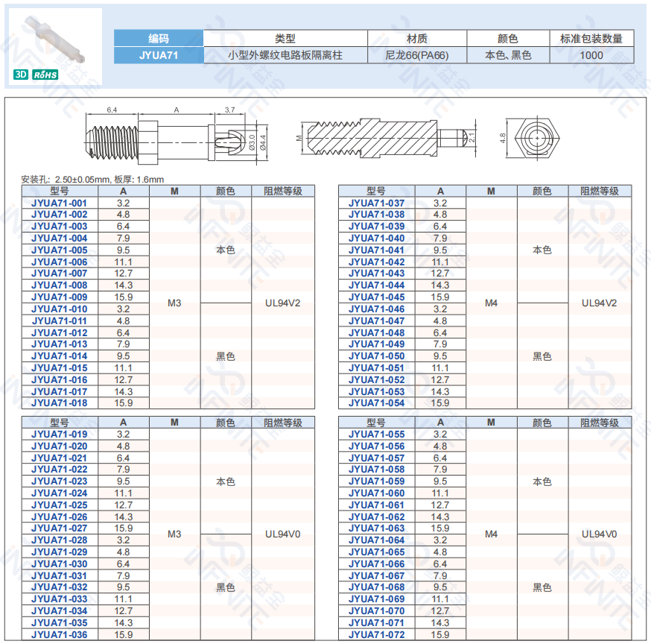Screen dimensions: 651x644
Task: Open the white spacer product photo
Action: [55, 37]
